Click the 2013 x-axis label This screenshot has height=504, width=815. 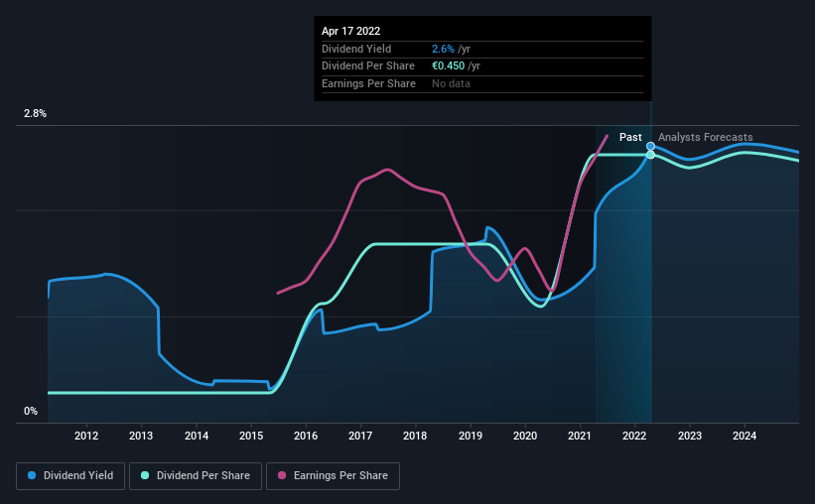tap(141, 436)
